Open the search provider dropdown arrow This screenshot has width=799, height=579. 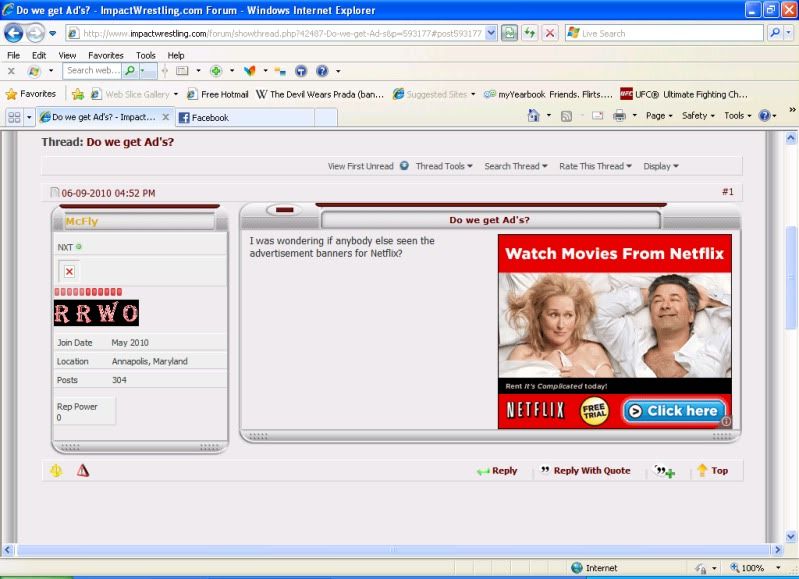[x=788, y=34]
